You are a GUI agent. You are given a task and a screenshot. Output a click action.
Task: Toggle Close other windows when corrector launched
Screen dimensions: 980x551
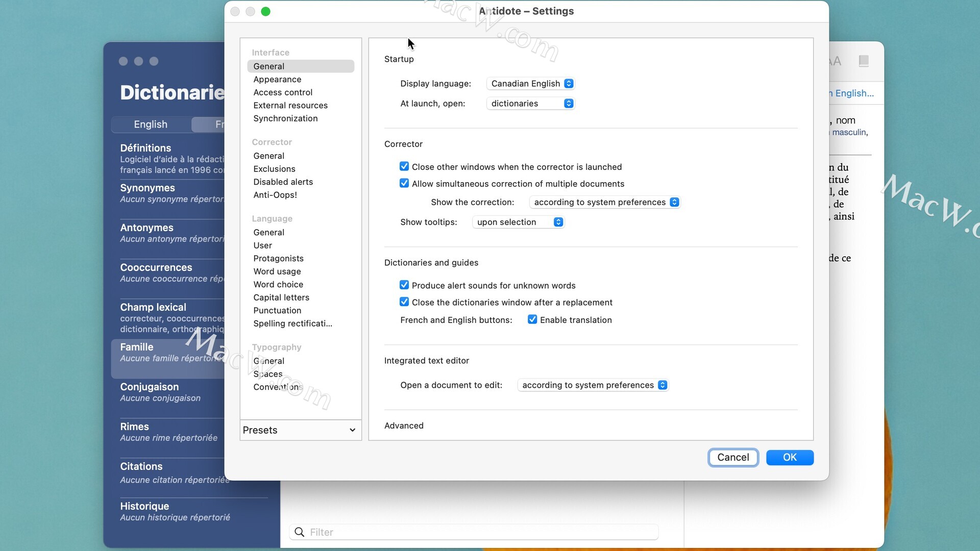point(404,166)
